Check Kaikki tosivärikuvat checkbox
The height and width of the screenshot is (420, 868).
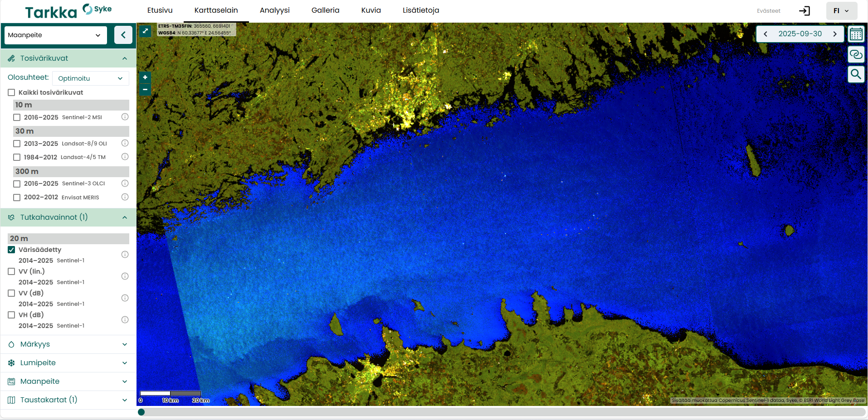click(x=12, y=92)
